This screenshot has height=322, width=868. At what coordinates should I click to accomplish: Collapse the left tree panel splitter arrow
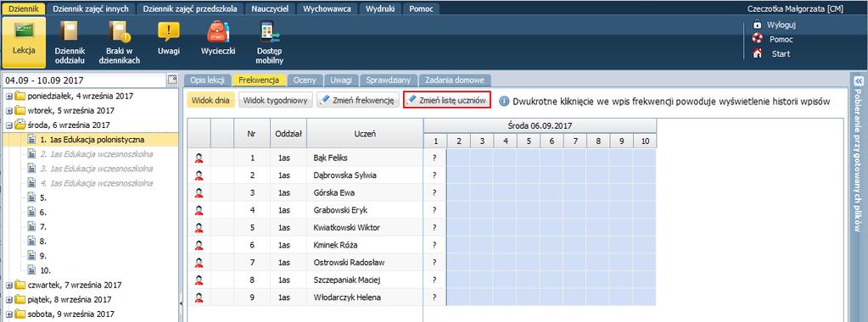click(x=182, y=303)
